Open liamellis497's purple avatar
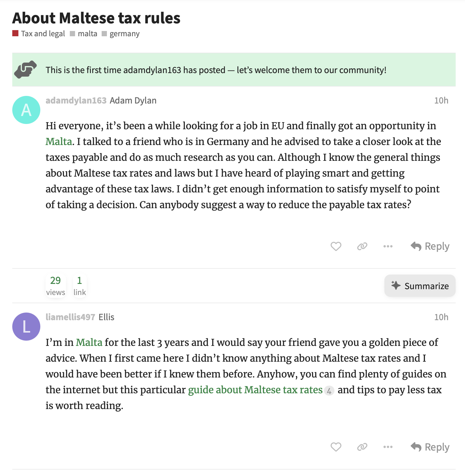 [26, 327]
